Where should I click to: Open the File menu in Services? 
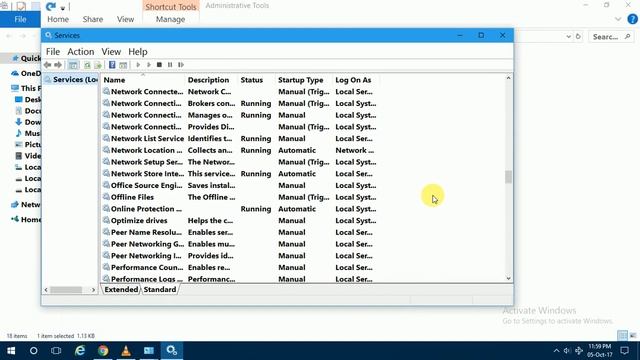pos(53,52)
